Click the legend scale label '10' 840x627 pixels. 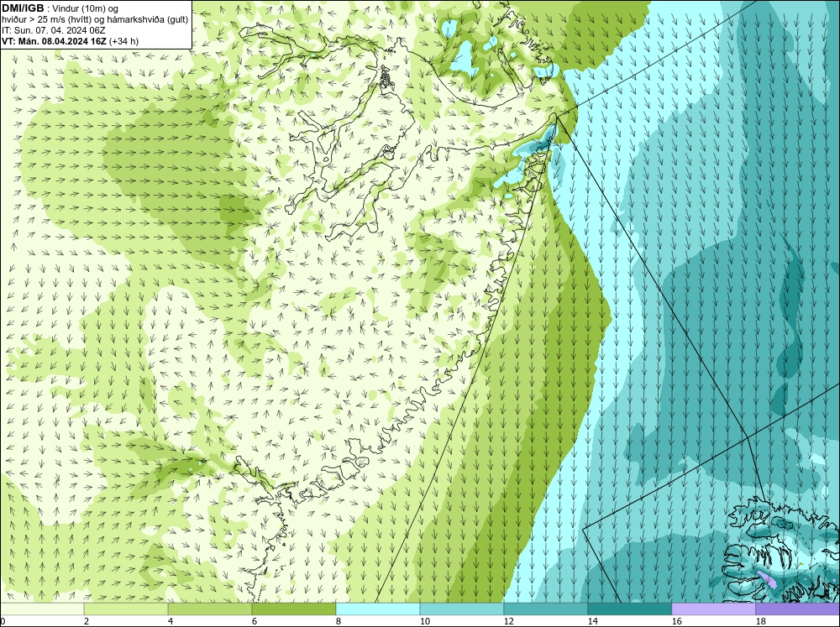(424, 621)
